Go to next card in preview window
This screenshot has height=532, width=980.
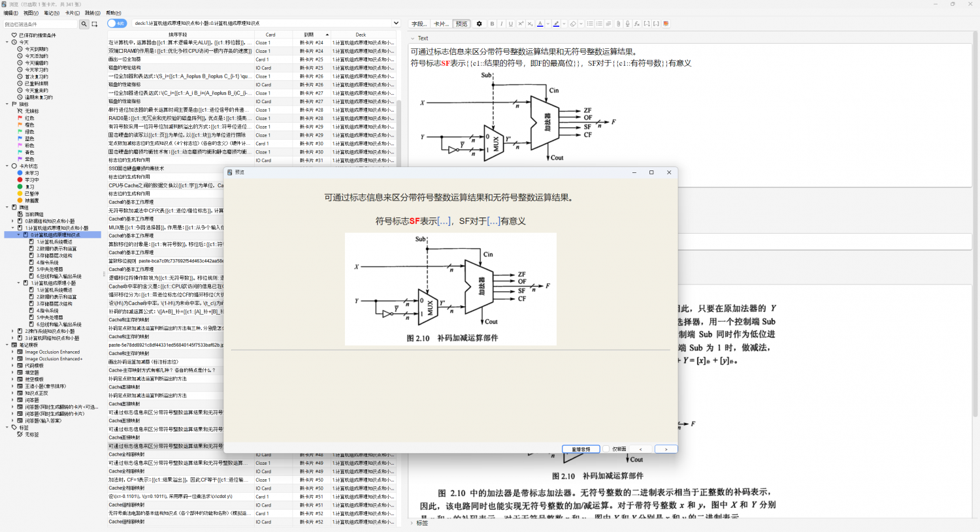pyautogui.click(x=666, y=449)
